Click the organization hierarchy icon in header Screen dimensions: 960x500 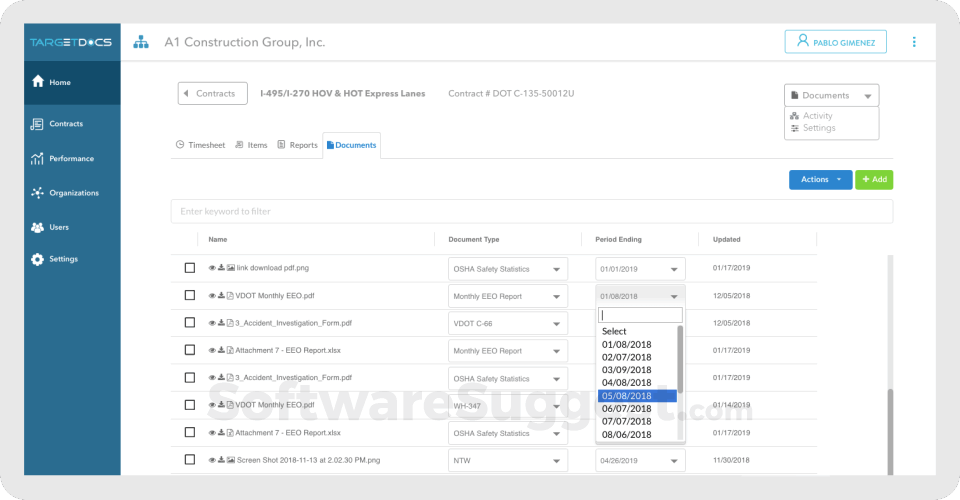tap(141, 42)
